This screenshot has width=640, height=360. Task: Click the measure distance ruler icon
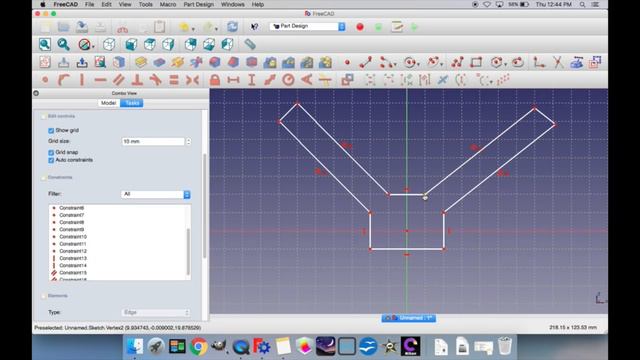(250, 44)
